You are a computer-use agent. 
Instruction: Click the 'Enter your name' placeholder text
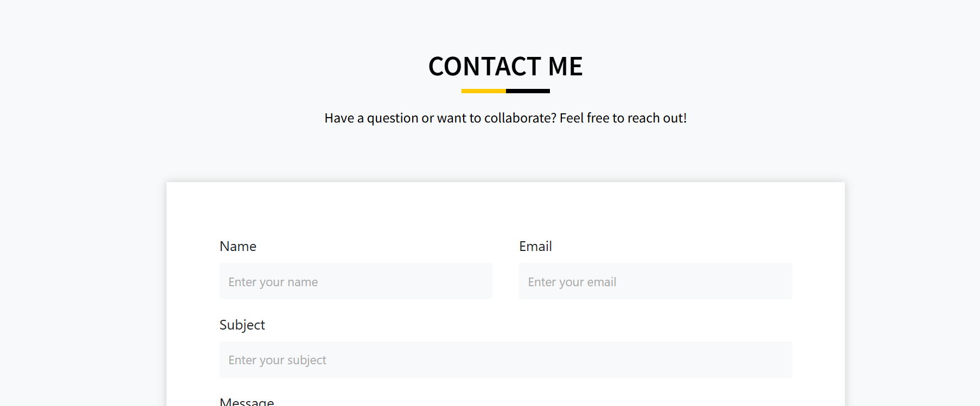click(273, 282)
